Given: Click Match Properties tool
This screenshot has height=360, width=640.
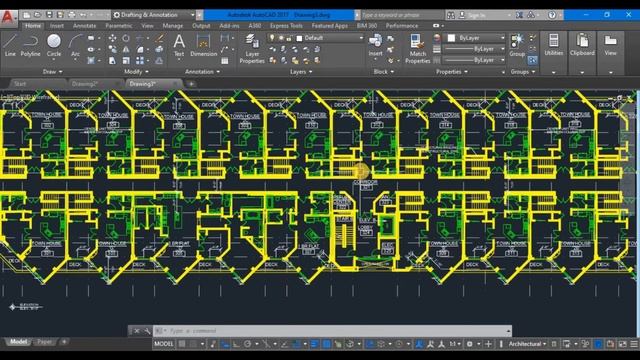Looking at the screenshot, I should [418, 49].
